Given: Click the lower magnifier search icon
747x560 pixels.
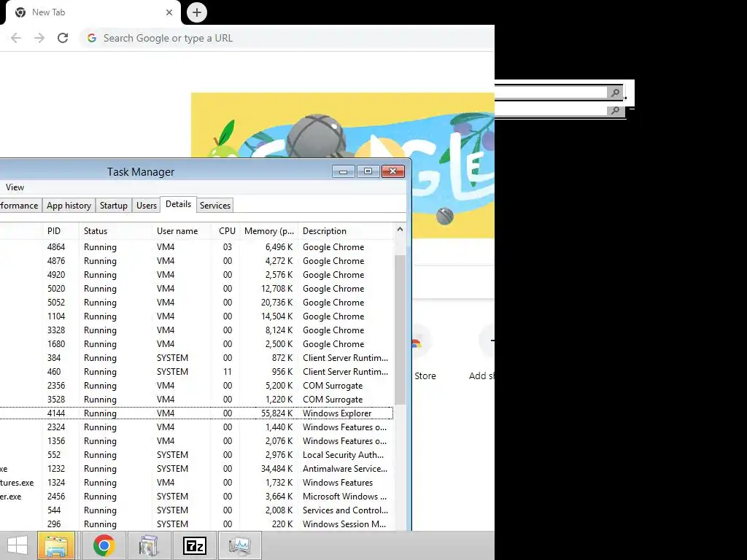Looking at the screenshot, I should (x=615, y=111).
